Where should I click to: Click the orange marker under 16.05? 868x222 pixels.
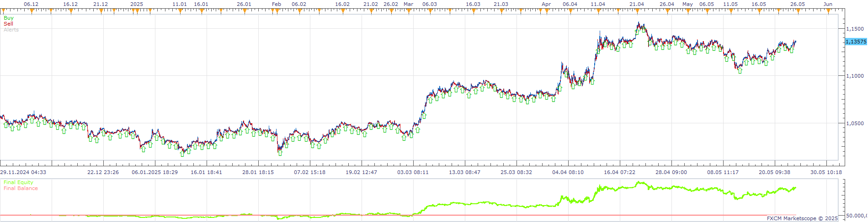coord(759,11)
